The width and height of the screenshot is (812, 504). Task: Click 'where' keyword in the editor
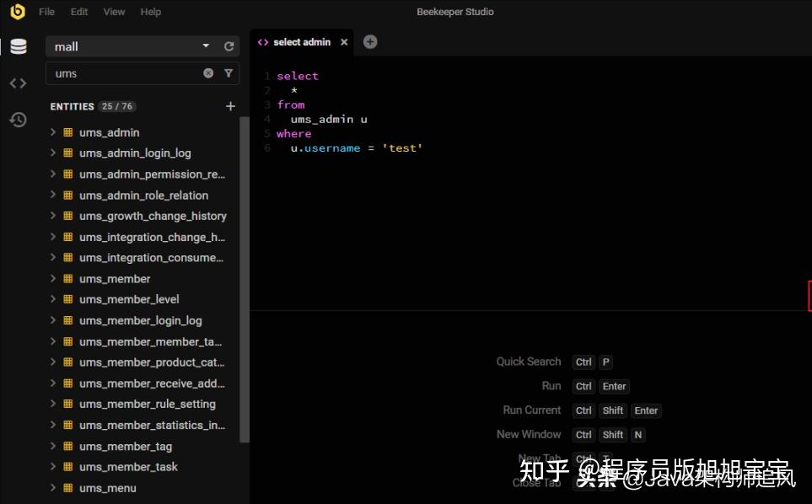tap(294, 133)
